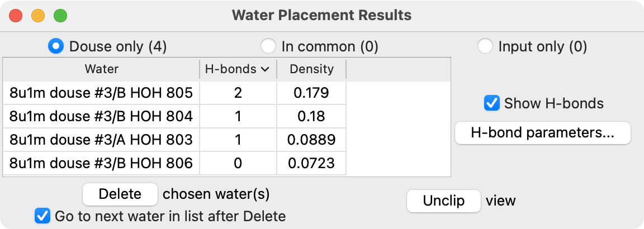
Task: Select the HOH 805 water row
Action: pyautogui.click(x=101, y=93)
